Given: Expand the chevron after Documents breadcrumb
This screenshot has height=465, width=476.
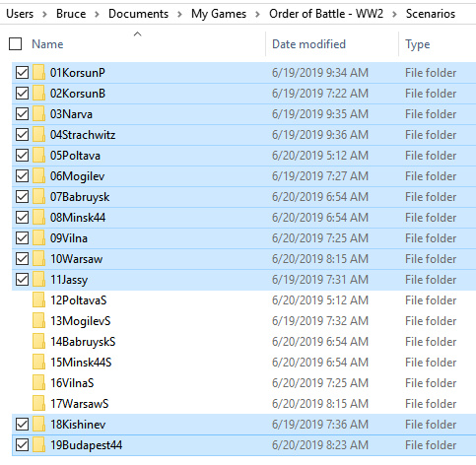Looking at the screenshot, I should tap(179, 14).
